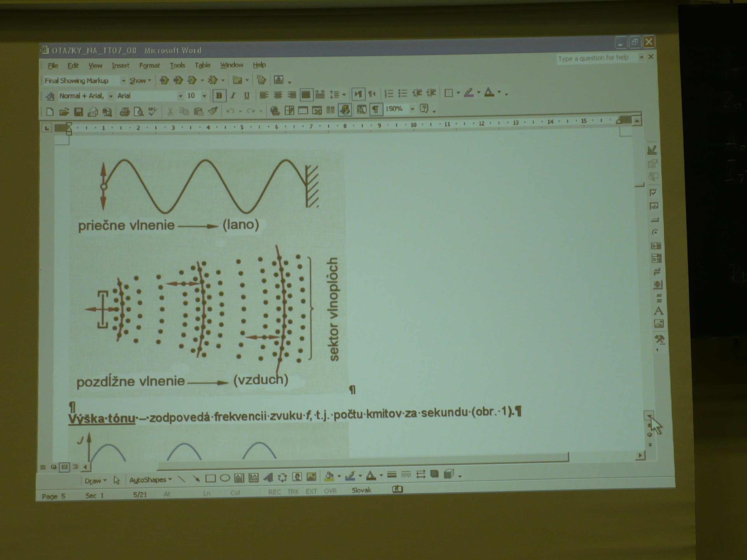This screenshot has height=560, width=747.
Task: Click the Insert Table icon
Action: pos(303,110)
